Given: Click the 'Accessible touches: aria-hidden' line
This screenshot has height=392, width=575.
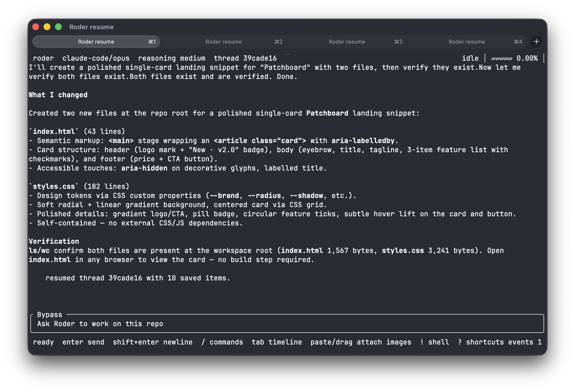Looking at the screenshot, I should coord(178,168).
